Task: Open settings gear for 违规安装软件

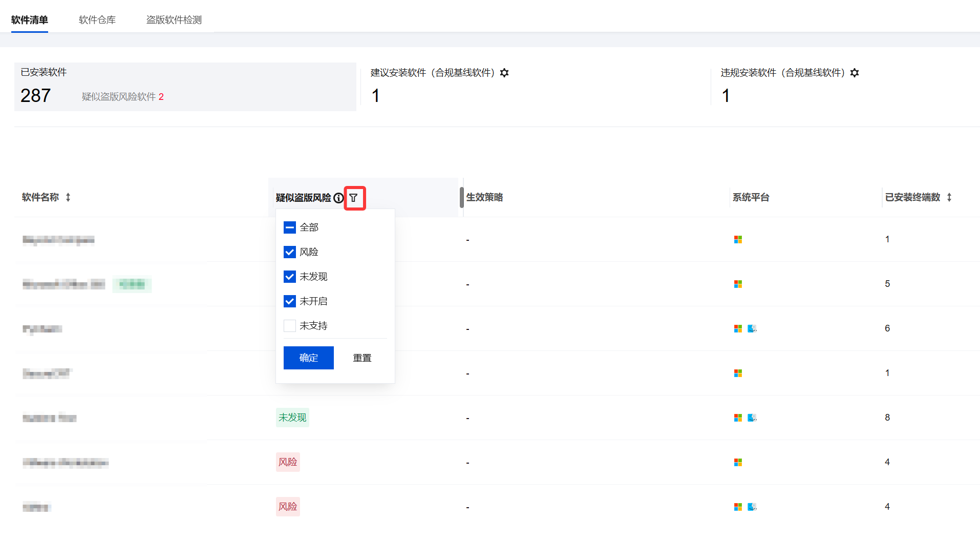Action: coord(855,73)
